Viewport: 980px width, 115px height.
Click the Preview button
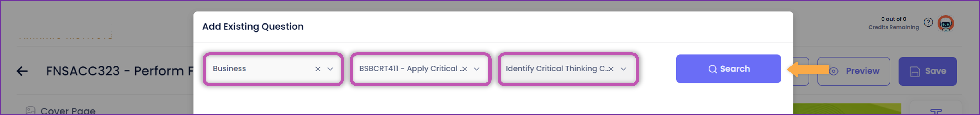pos(853,71)
